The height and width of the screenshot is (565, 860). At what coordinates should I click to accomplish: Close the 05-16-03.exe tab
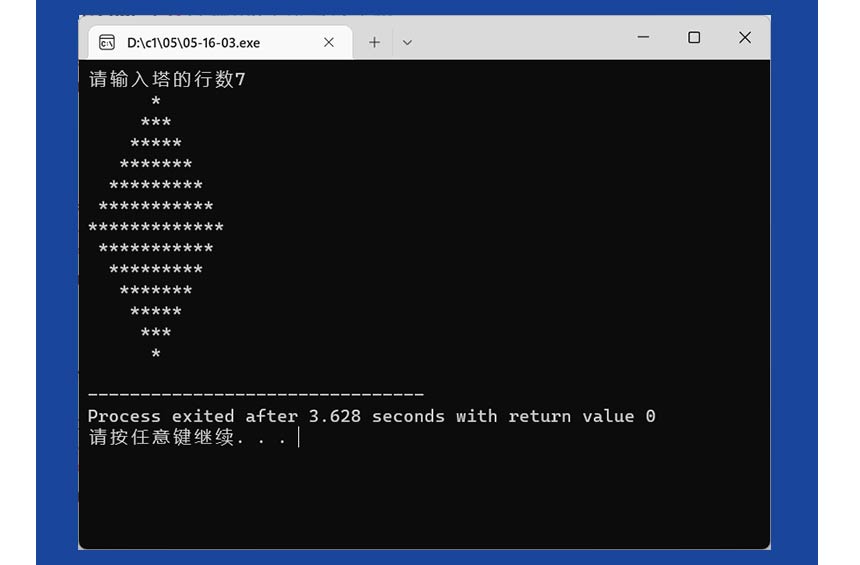pyautogui.click(x=328, y=42)
